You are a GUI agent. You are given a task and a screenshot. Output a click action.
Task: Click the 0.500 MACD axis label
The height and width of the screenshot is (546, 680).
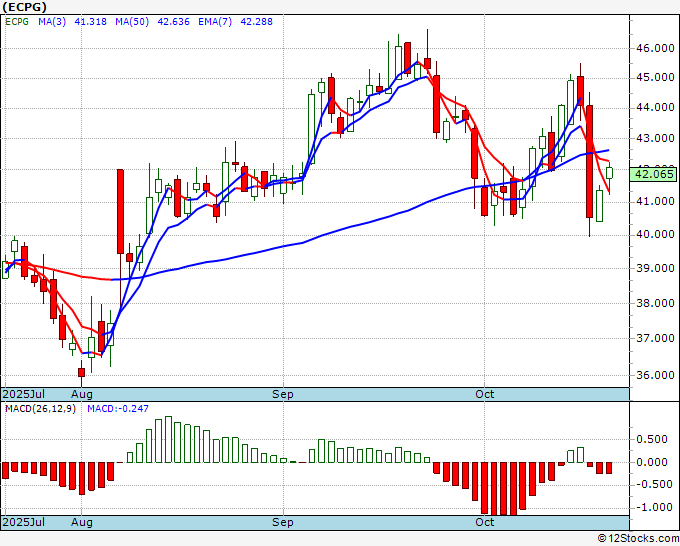(652, 439)
